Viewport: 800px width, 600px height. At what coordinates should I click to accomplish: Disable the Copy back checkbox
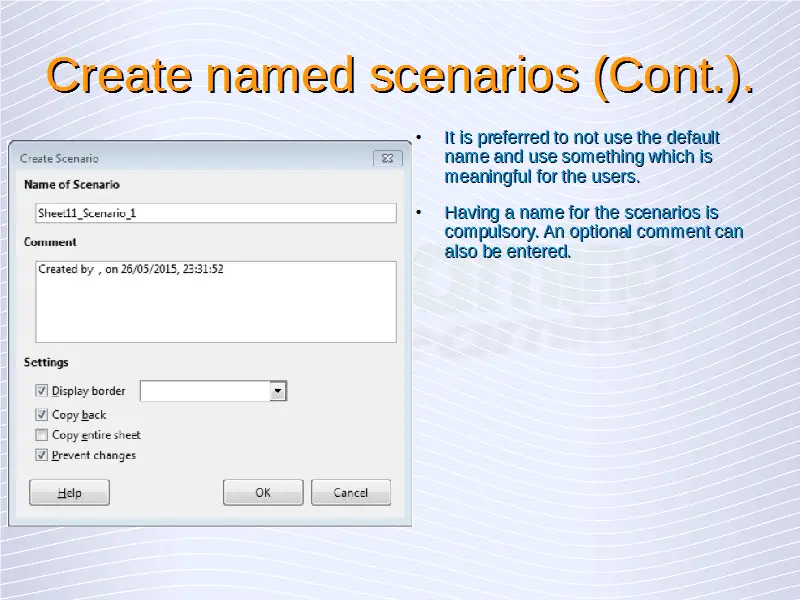[42, 414]
